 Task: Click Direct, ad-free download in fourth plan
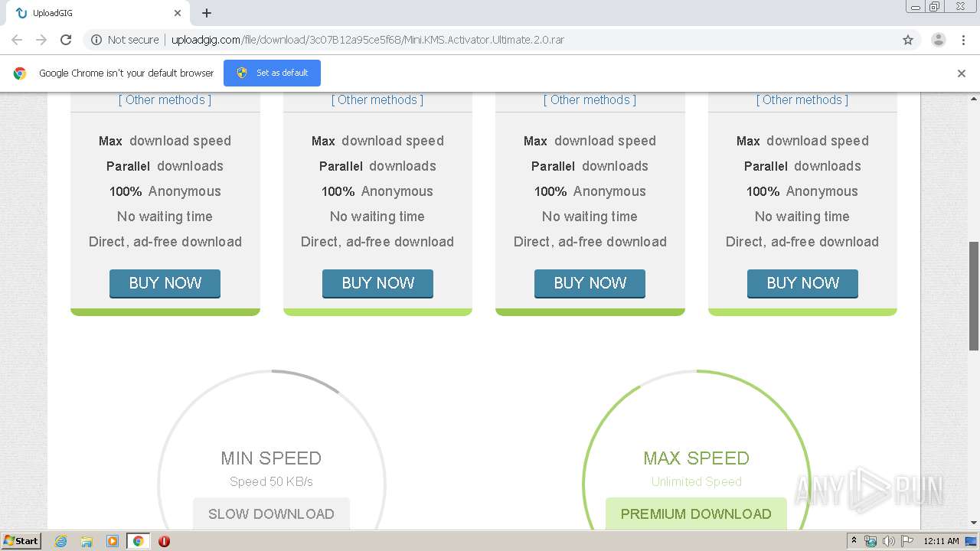tap(802, 242)
